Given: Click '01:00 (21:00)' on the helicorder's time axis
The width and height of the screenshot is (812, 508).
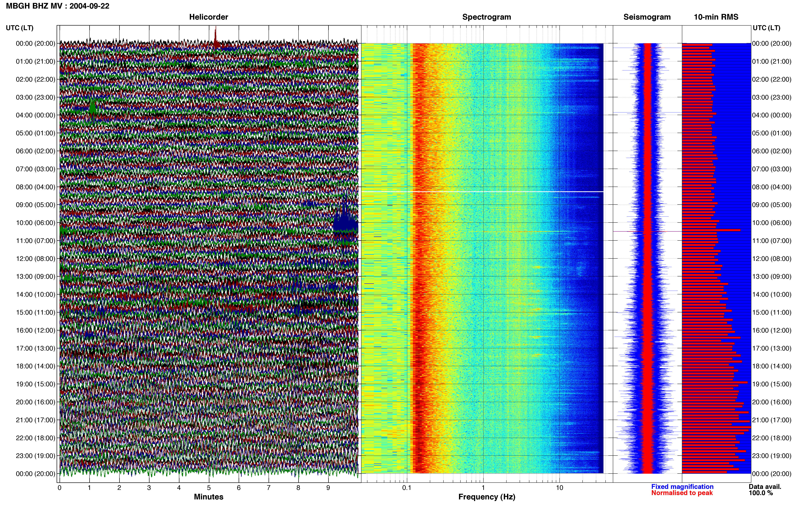Looking at the screenshot, I should click(x=36, y=61).
